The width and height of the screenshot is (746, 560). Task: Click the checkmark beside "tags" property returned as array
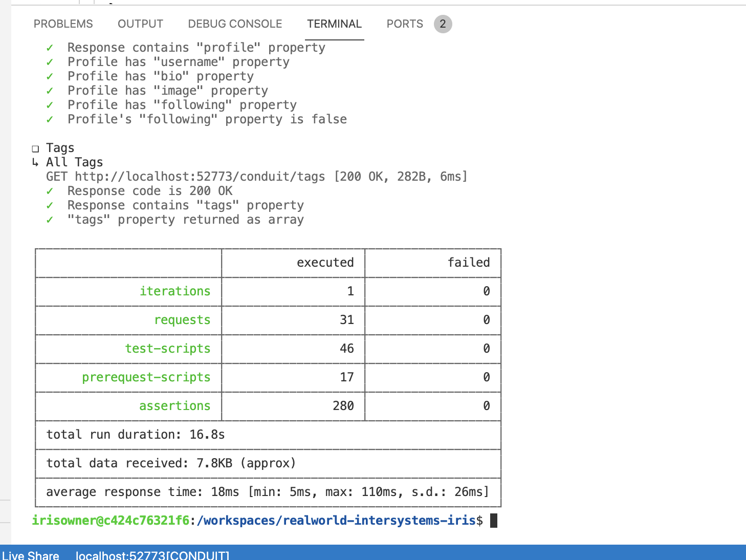50,220
